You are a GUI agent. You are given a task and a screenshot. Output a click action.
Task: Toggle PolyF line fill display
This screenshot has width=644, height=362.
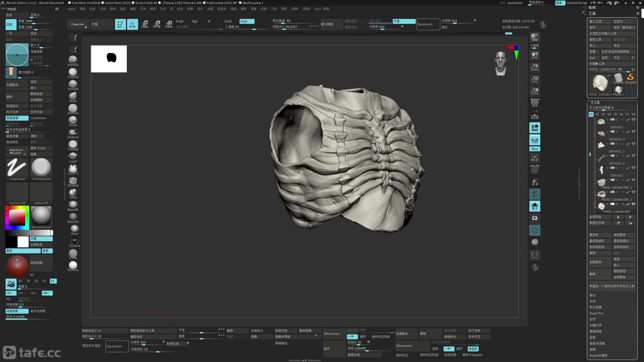pyautogui.click(x=535, y=169)
